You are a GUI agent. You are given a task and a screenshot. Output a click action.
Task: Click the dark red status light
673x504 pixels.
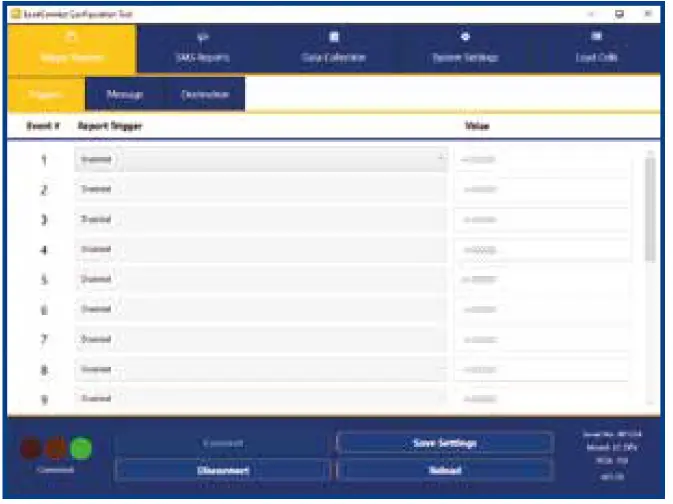click(31, 448)
